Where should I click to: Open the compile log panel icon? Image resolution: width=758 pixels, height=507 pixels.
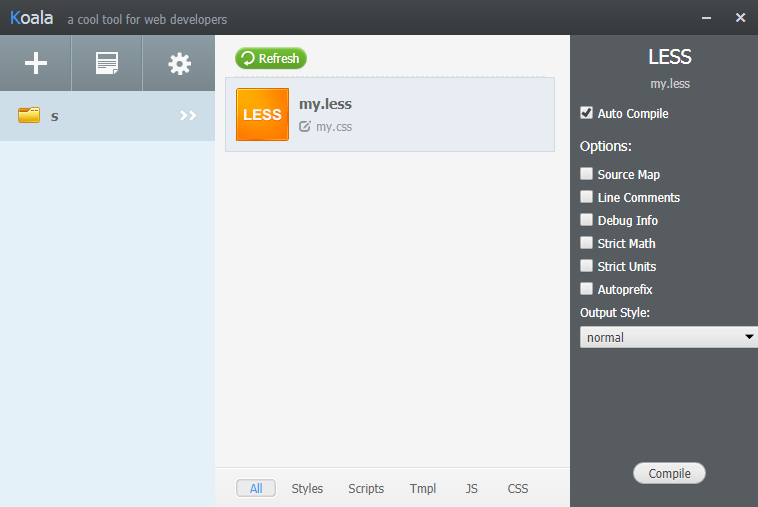(107, 63)
